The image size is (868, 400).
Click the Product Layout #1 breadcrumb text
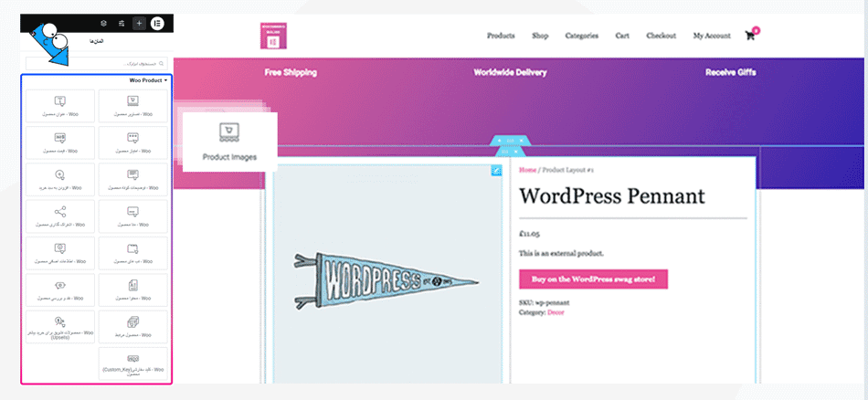(x=568, y=171)
